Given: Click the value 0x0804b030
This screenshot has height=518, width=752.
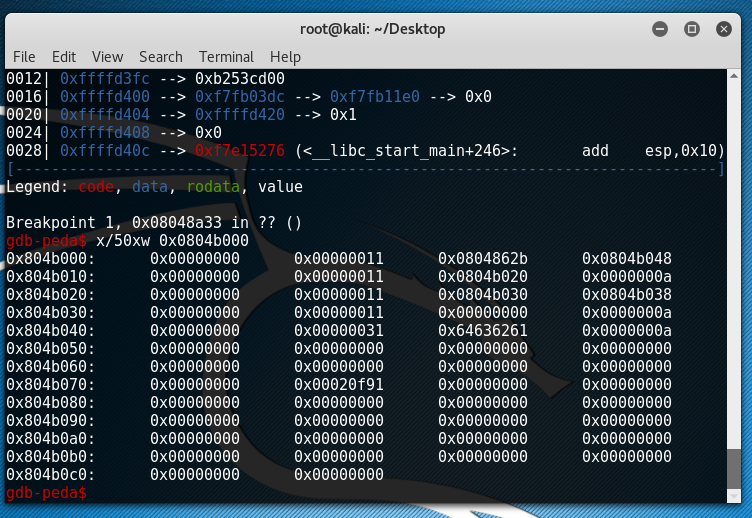Looking at the screenshot, I should (x=483, y=295).
